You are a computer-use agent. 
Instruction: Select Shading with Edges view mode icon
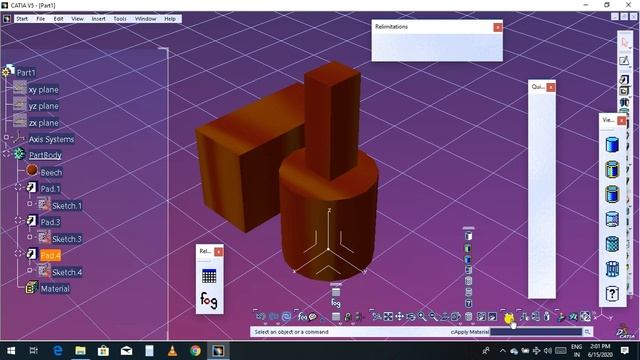tap(612, 169)
